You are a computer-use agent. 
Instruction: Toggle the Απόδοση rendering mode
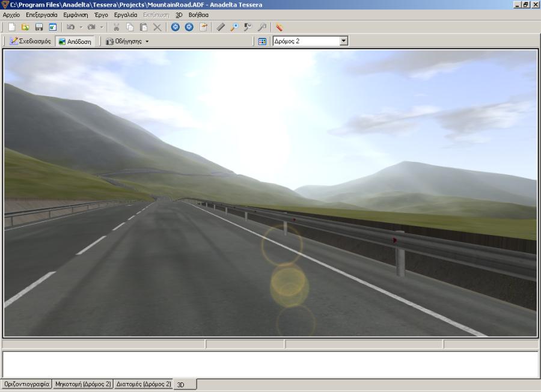75,41
